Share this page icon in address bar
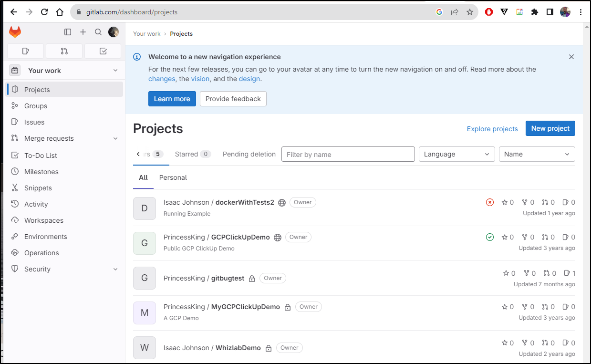The width and height of the screenshot is (591, 364). [x=455, y=12]
